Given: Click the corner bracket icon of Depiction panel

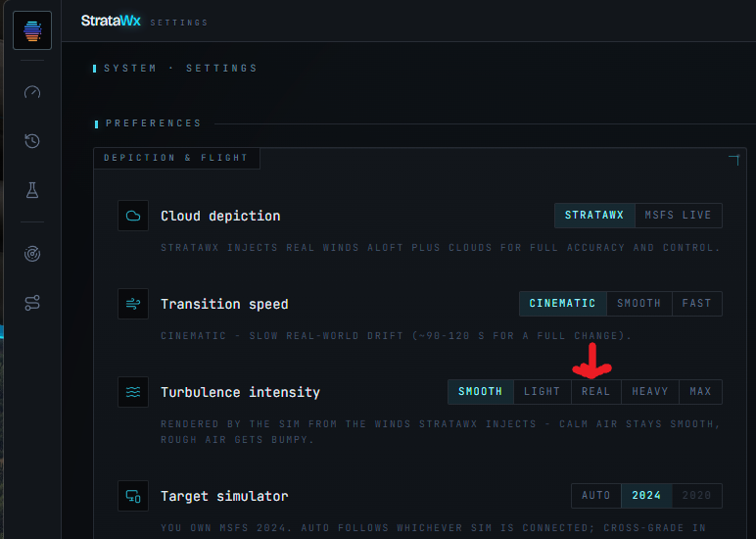Looking at the screenshot, I should pos(733,160).
